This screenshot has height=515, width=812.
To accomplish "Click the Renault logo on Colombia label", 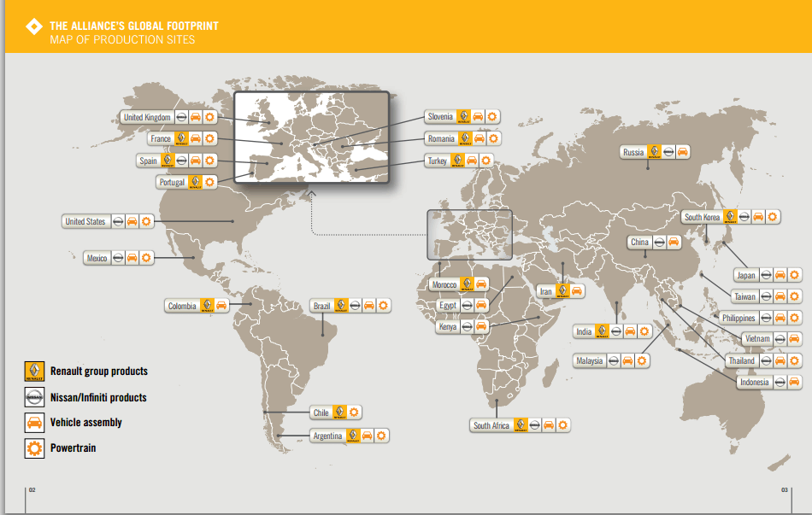I will [x=207, y=306].
